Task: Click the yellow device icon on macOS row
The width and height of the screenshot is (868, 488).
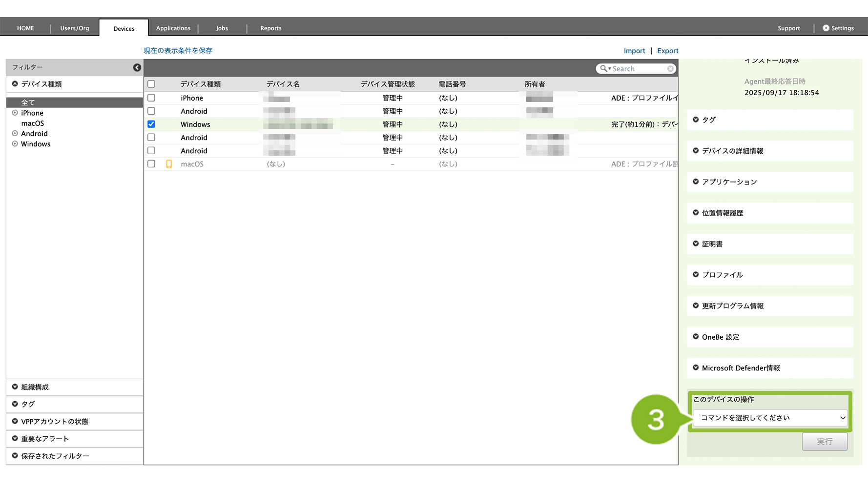Action: click(169, 164)
